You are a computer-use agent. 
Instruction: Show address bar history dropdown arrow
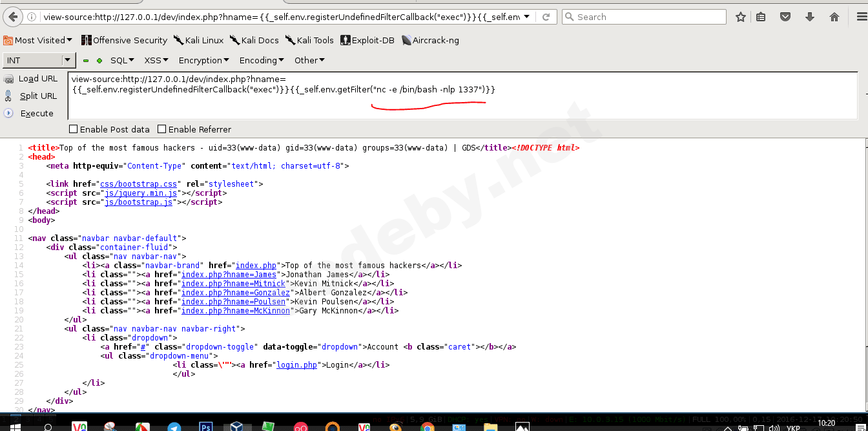[527, 17]
